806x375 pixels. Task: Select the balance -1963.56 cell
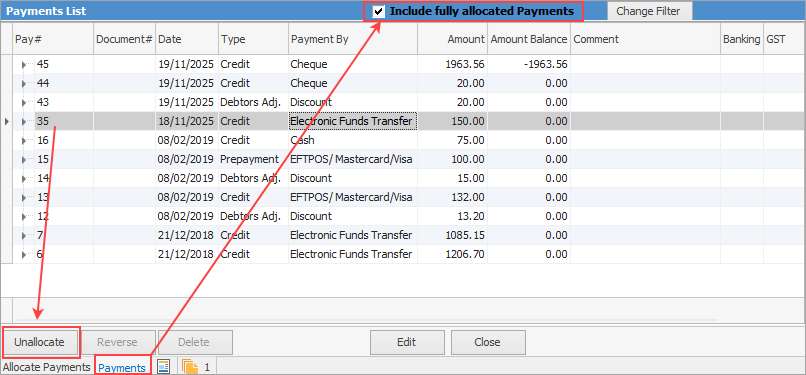529,65
